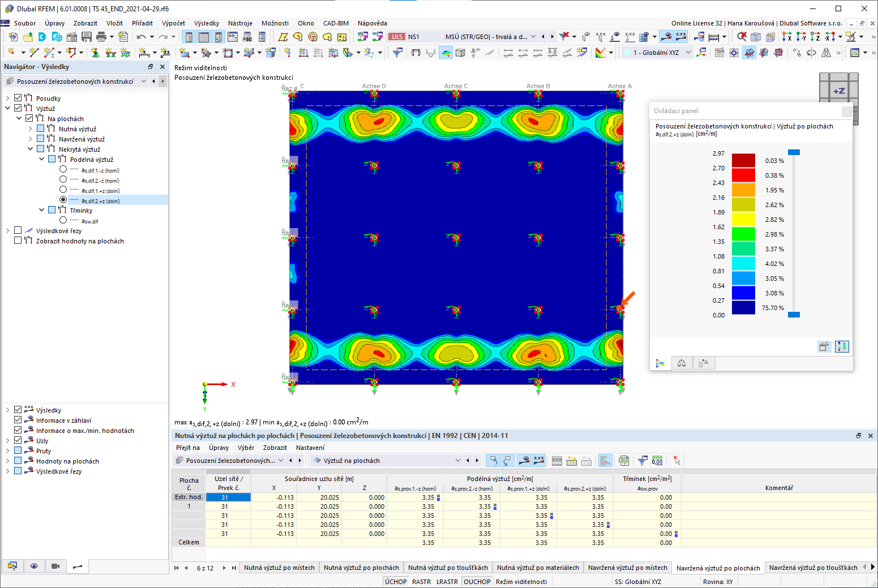Collapse the Na plochách tree node
This screenshot has height=588, width=878.
[x=19, y=118]
